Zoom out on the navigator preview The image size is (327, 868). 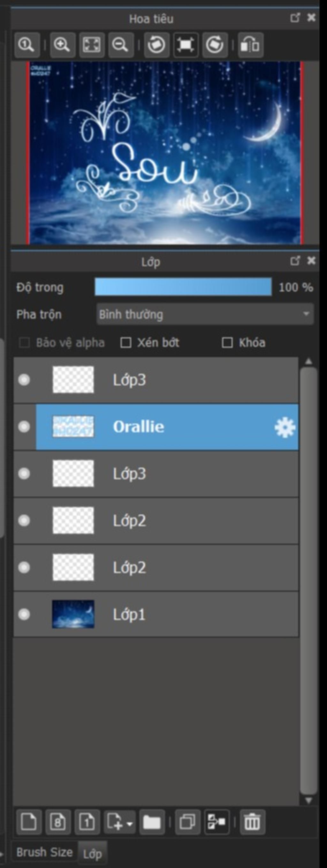click(x=121, y=44)
